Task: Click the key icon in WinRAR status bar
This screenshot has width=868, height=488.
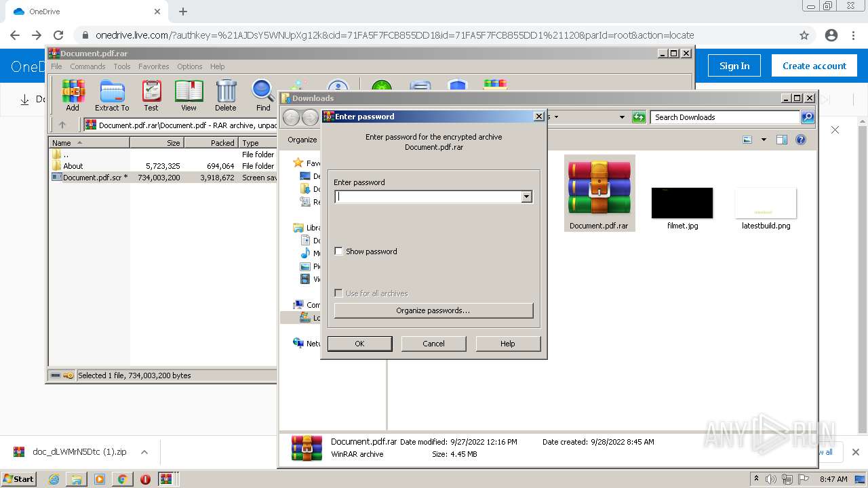Action: tap(68, 375)
